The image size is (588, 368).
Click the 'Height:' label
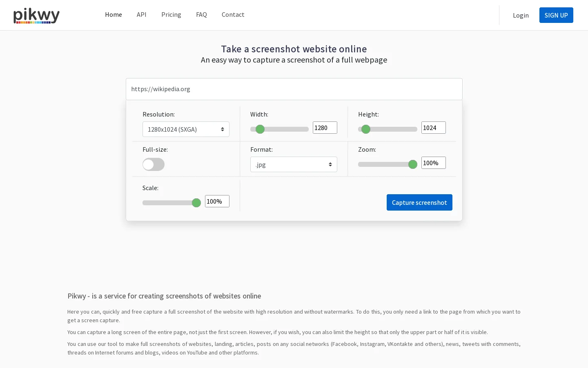point(368,114)
